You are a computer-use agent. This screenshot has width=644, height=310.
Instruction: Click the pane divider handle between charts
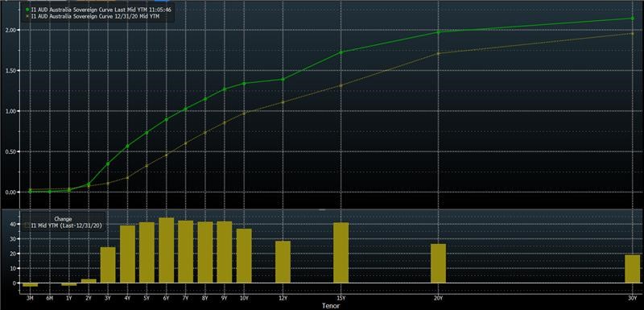[322, 209]
